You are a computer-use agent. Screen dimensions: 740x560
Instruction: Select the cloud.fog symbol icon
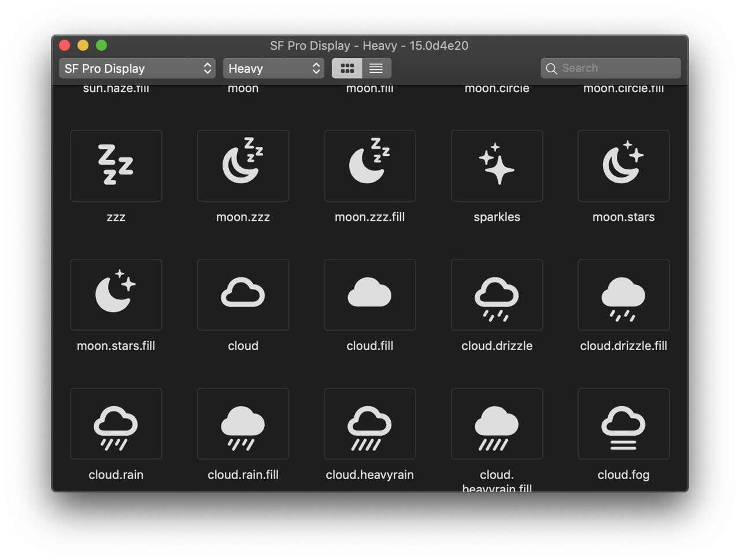tap(624, 424)
